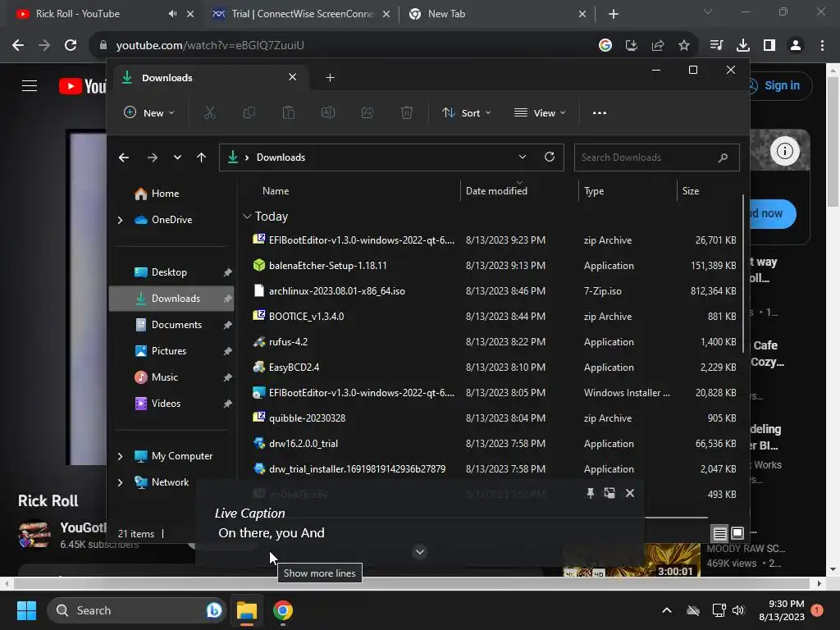840x630 pixels.
Task: Open volume control in system tray
Action: click(x=738, y=610)
